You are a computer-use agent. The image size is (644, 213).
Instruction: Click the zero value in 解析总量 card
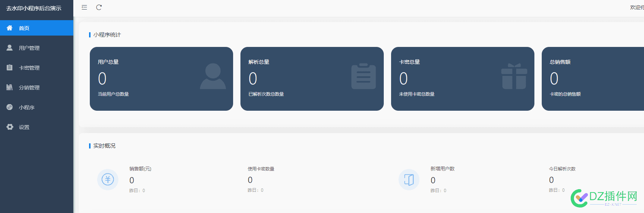(253, 78)
